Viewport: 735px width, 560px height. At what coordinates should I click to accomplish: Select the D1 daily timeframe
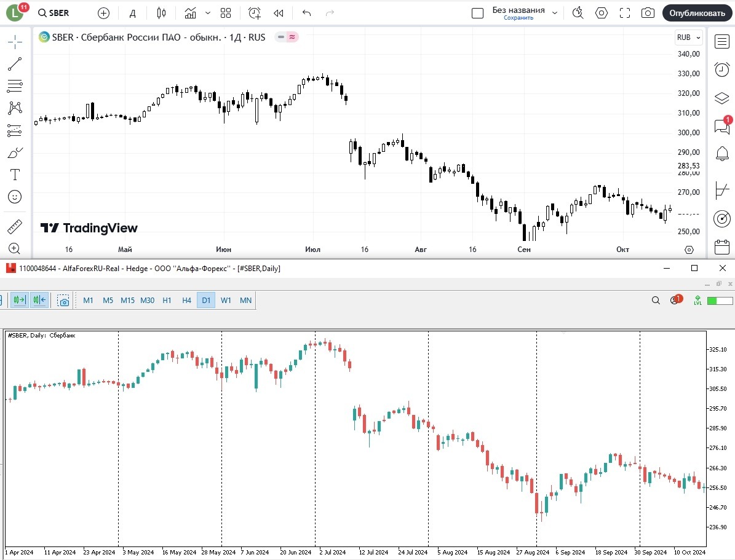tap(206, 301)
